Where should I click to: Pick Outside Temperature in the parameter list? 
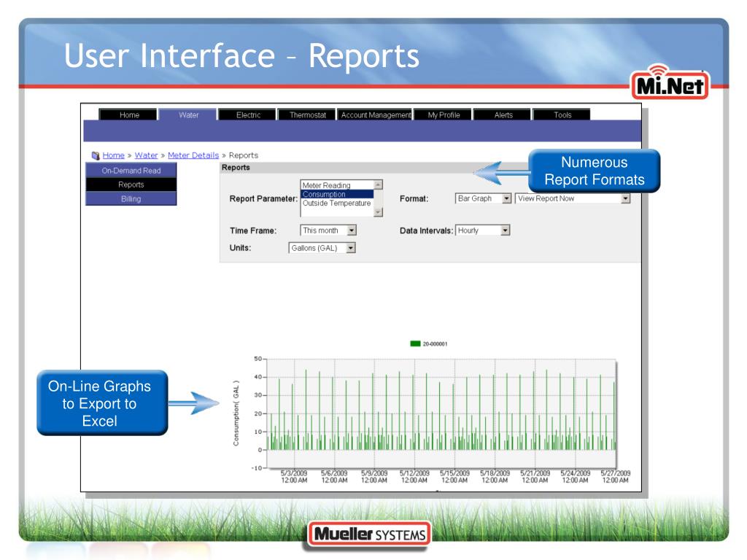click(337, 203)
